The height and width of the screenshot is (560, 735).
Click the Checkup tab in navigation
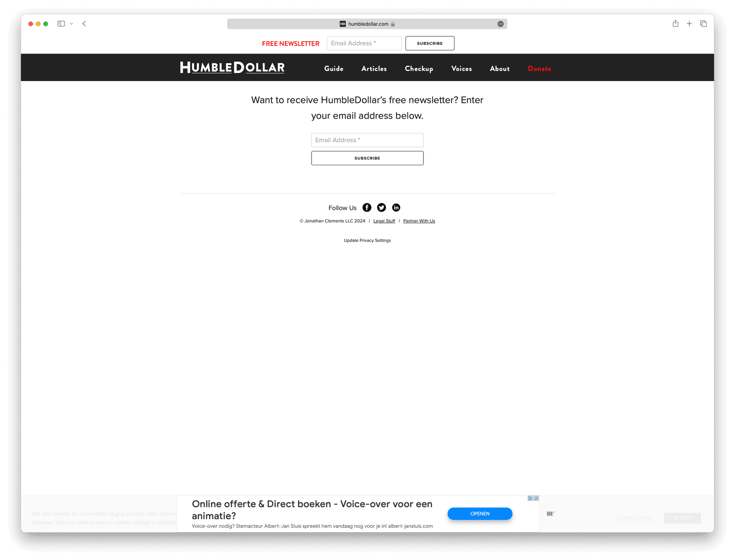(x=418, y=68)
